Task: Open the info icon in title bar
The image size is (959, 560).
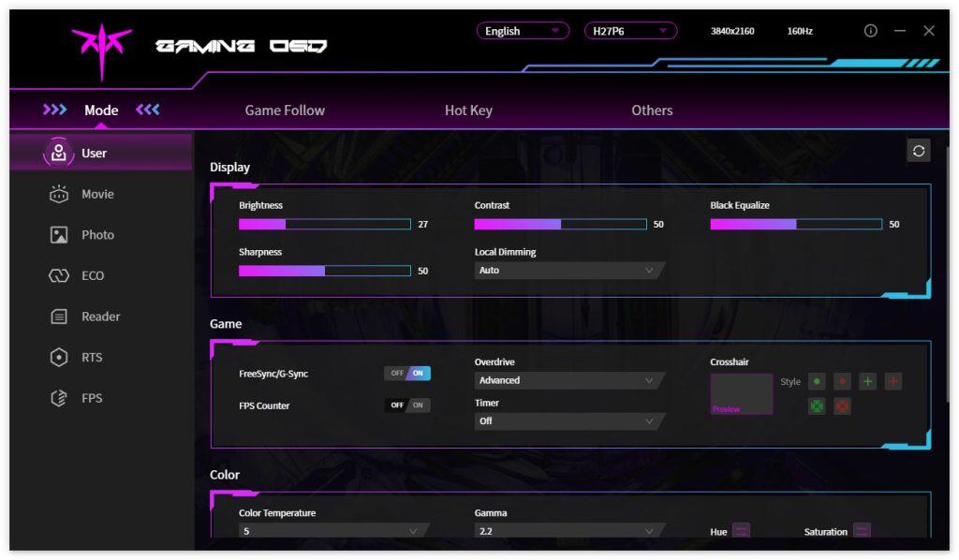Action: click(870, 31)
